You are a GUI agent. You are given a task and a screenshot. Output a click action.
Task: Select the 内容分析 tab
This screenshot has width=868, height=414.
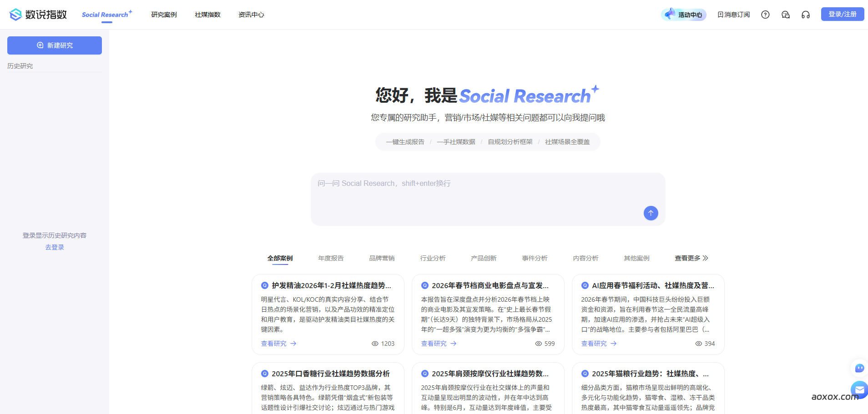coord(585,258)
